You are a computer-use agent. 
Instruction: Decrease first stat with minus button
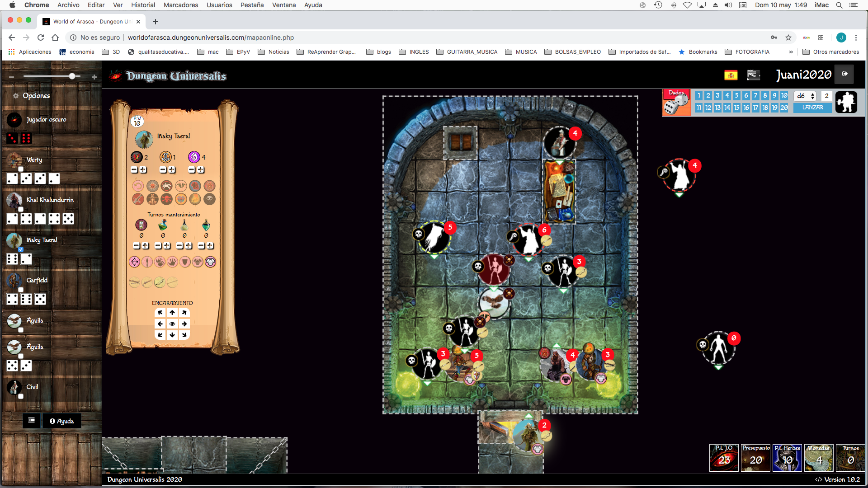coord(134,170)
